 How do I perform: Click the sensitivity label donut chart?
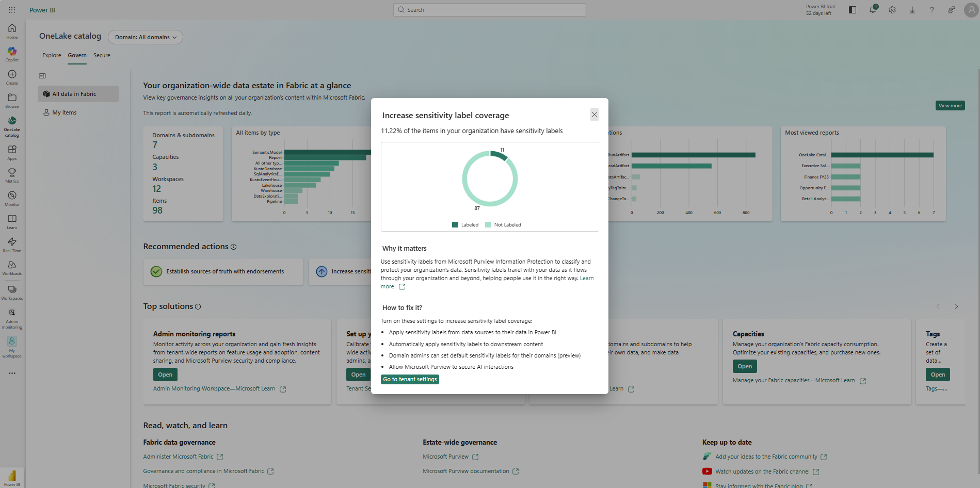tap(490, 178)
